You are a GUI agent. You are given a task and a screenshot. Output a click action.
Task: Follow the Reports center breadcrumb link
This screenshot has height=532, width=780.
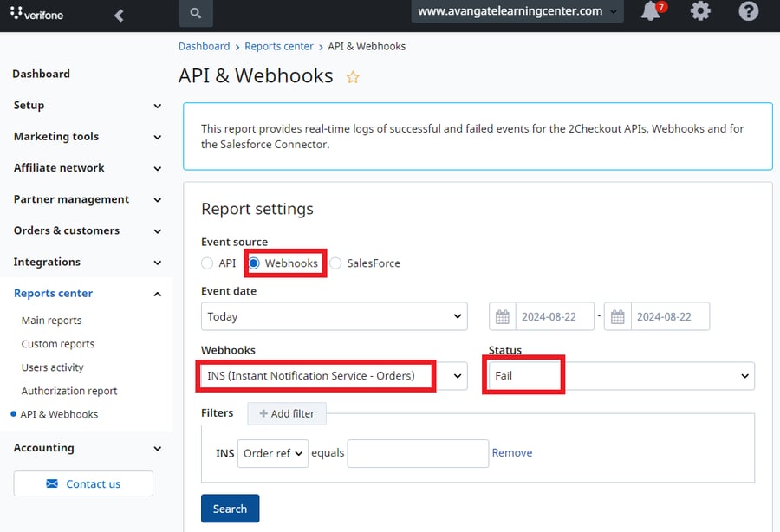tap(279, 46)
